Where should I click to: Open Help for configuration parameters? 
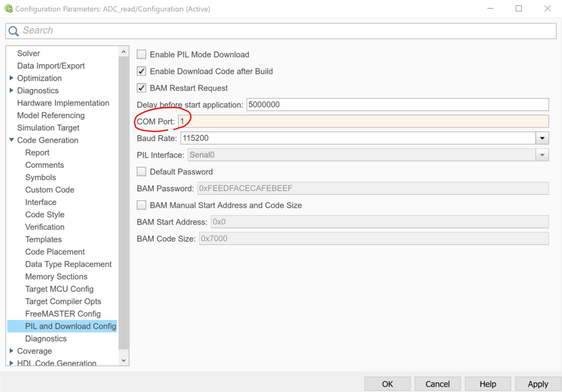point(488,384)
